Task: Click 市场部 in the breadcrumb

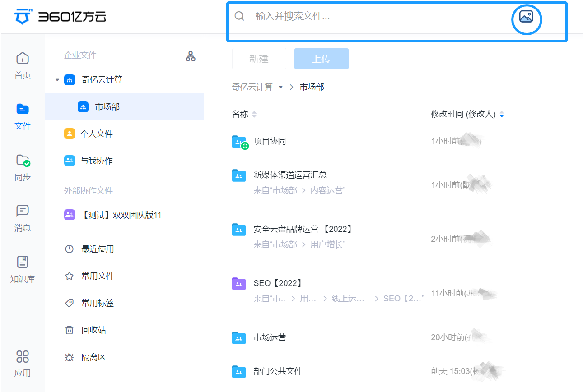Action: point(312,87)
